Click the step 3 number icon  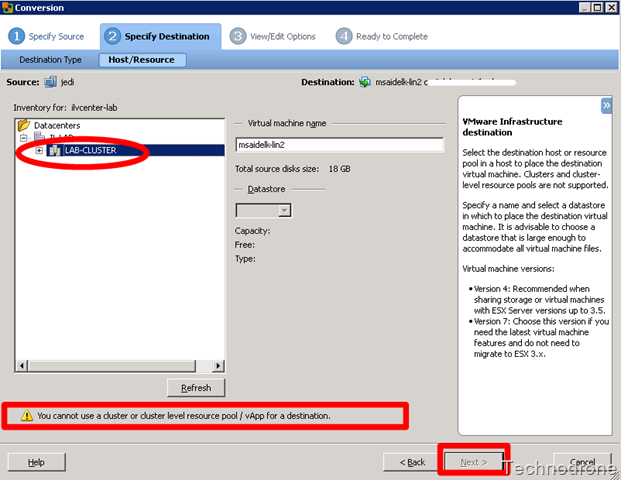tap(238, 36)
